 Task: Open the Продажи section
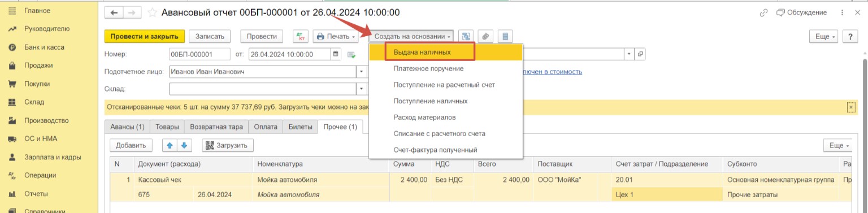coord(38,66)
